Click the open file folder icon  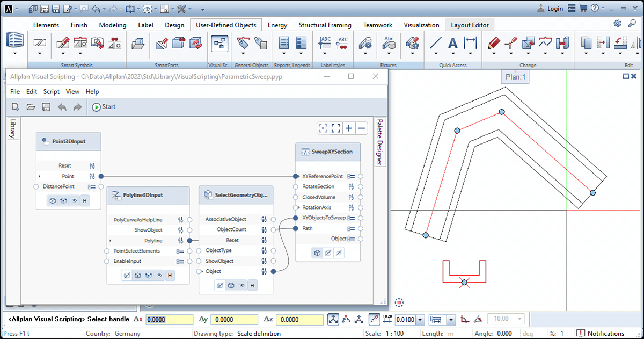pos(31,107)
